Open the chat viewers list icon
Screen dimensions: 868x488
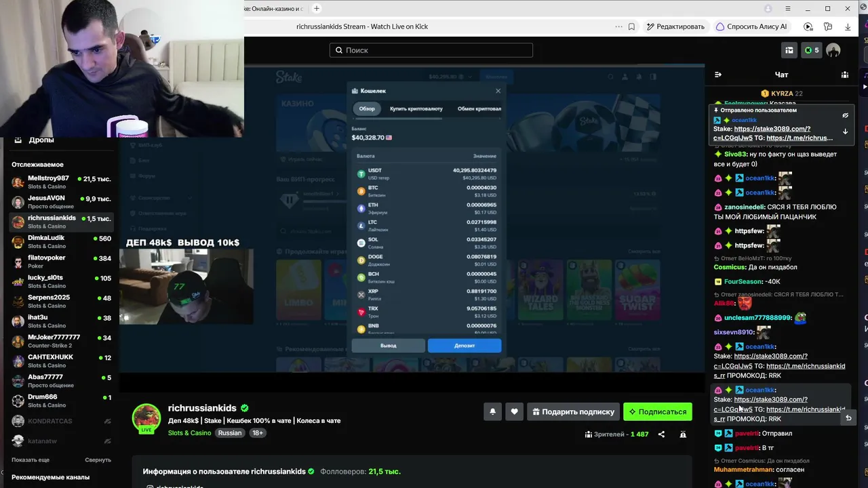pyautogui.click(x=845, y=75)
